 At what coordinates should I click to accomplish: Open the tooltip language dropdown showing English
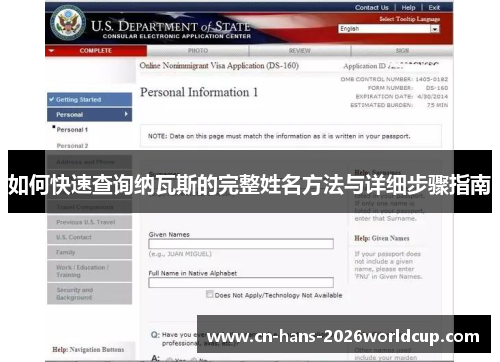(x=389, y=29)
